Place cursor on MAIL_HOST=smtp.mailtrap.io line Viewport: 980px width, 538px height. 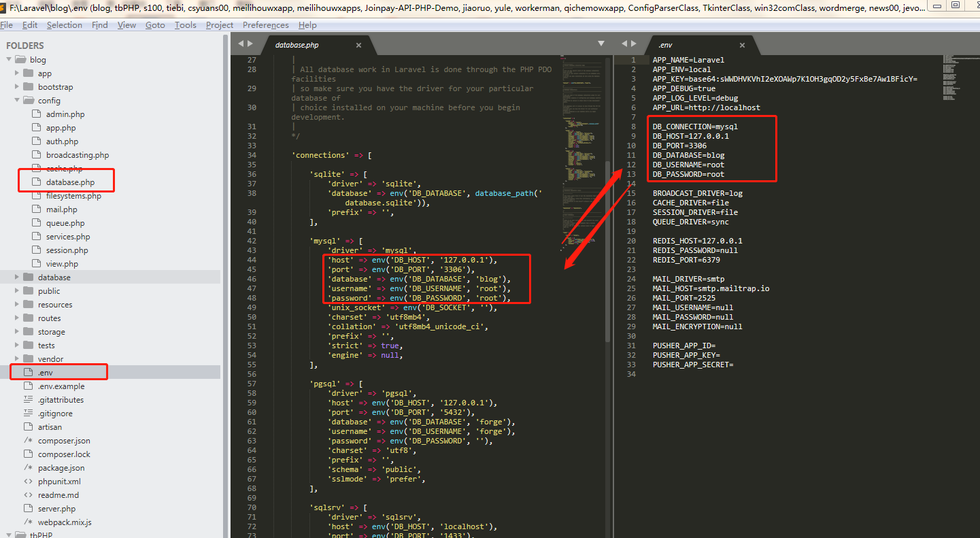[711, 288]
